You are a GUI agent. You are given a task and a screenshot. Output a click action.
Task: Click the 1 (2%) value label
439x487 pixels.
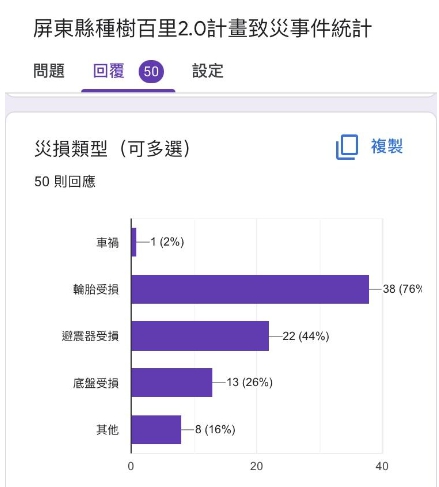click(167, 242)
